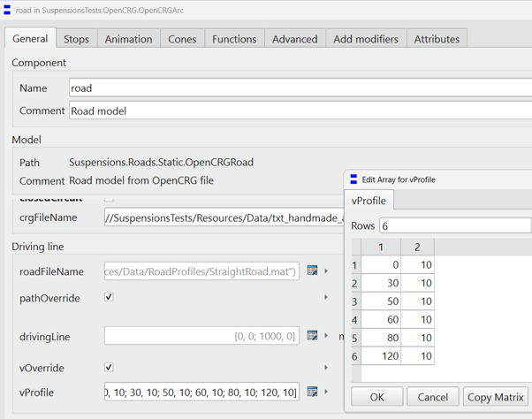
Task: Expand the arrow menu beside roadFileName
Action: click(326, 271)
